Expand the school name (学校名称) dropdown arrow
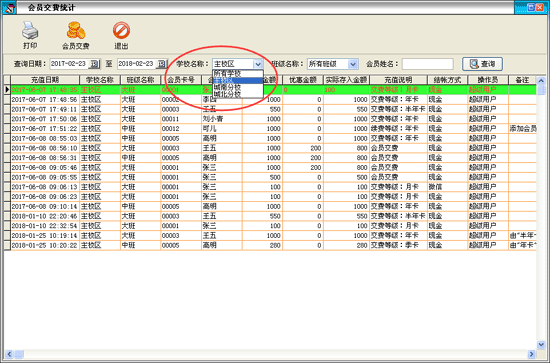Viewport: 550px width, 363px height. (x=258, y=64)
